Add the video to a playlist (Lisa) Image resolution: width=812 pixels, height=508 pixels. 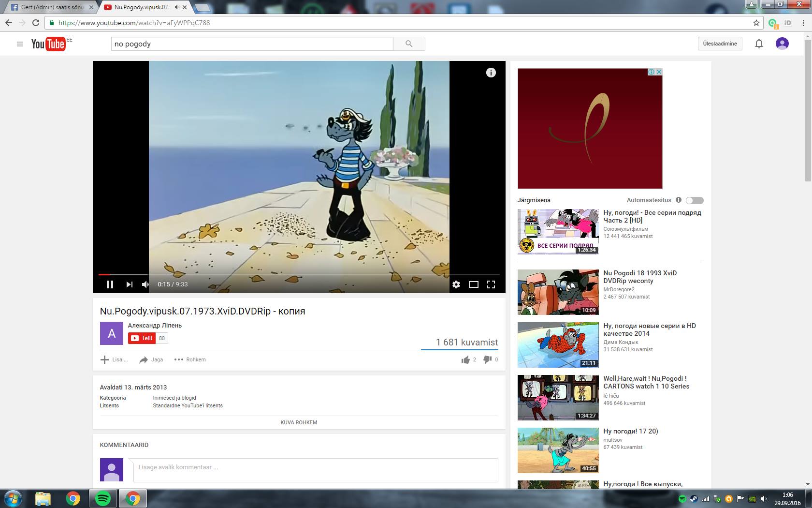(x=114, y=359)
